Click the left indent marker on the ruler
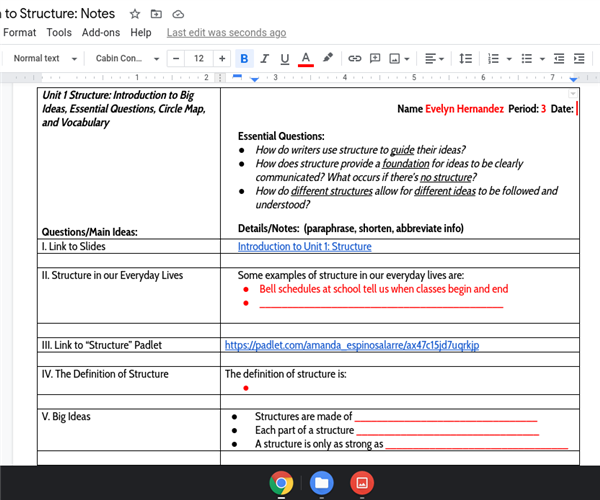The height and width of the screenshot is (500, 600). (x=254, y=80)
